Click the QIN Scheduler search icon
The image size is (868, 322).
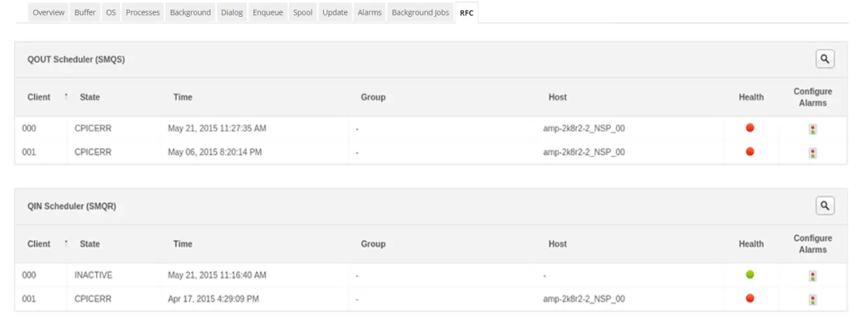(x=825, y=206)
